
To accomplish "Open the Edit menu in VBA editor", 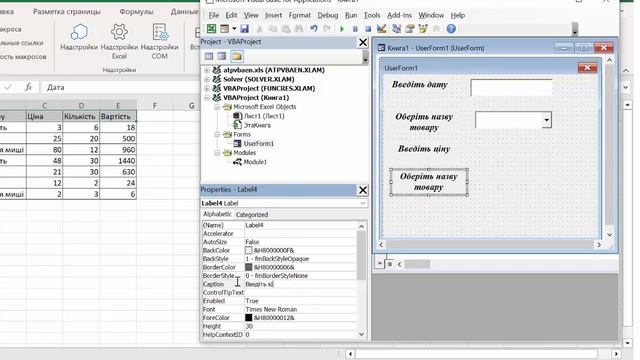I will click(x=231, y=15).
